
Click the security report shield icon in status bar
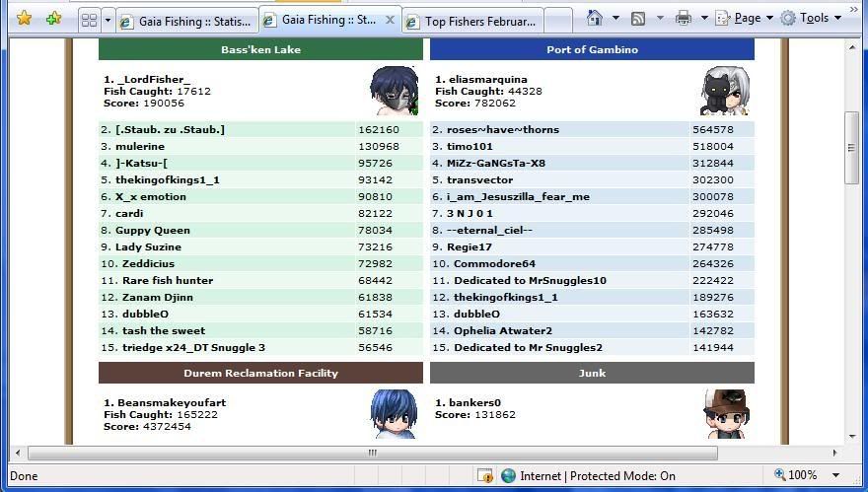point(485,475)
